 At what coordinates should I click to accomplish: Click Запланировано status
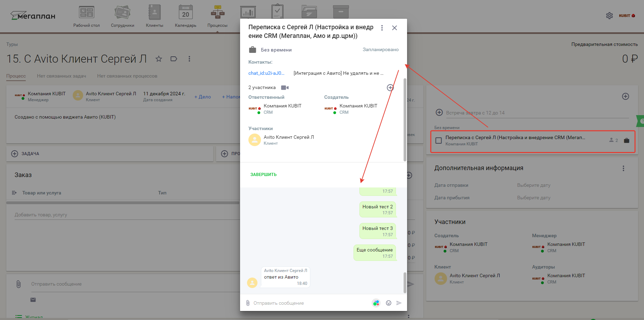click(381, 50)
